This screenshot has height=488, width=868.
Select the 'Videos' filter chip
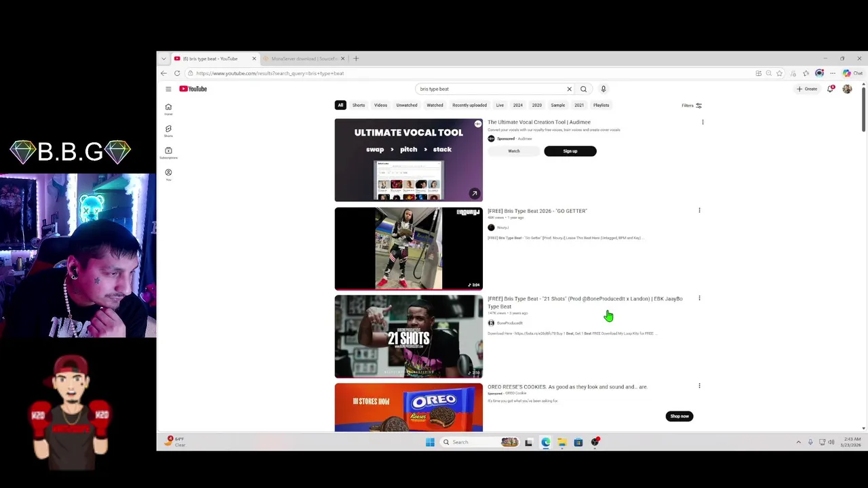click(x=380, y=105)
